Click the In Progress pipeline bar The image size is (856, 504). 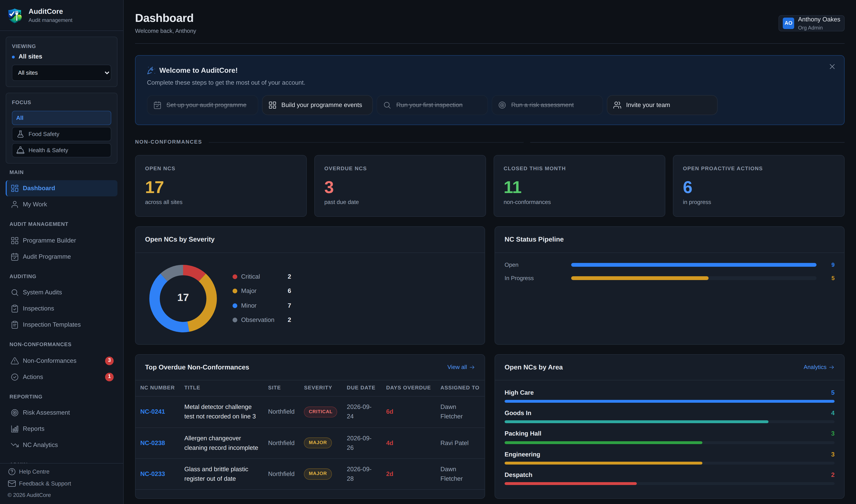click(640, 278)
